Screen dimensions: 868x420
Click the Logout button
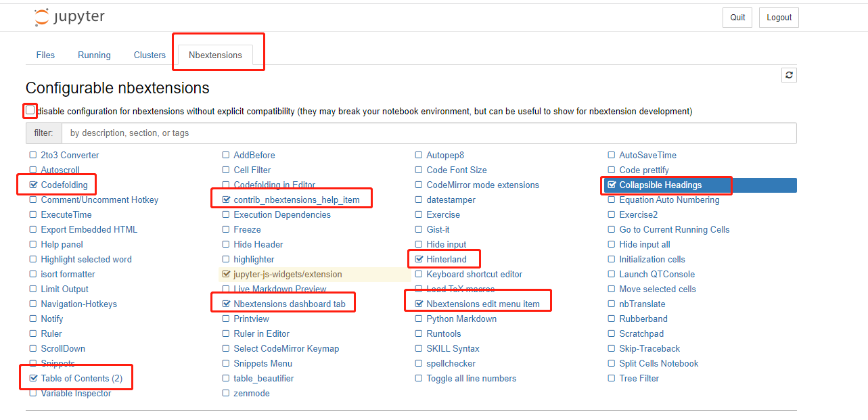pyautogui.click(x=779, y=18)
